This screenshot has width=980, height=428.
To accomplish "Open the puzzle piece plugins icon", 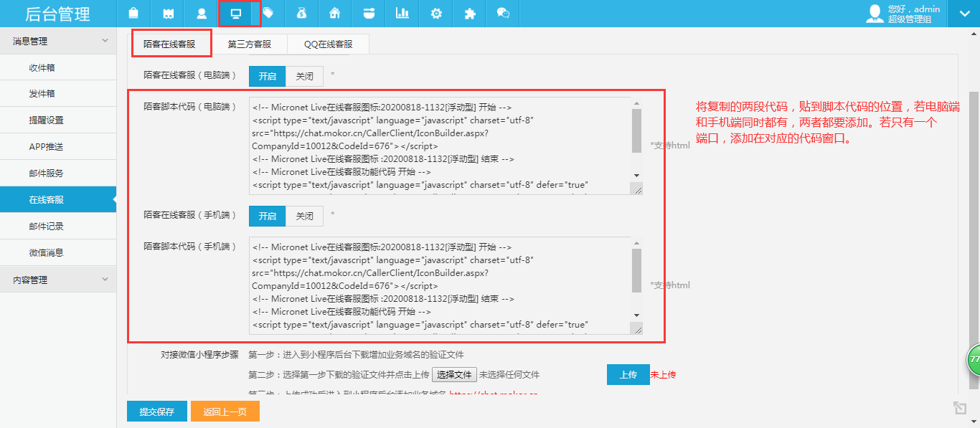I will 470,14.
